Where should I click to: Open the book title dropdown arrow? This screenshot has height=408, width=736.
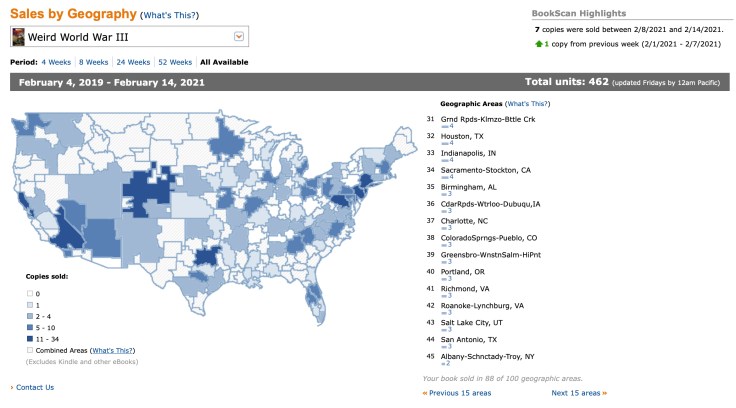[x=239, y=37]
